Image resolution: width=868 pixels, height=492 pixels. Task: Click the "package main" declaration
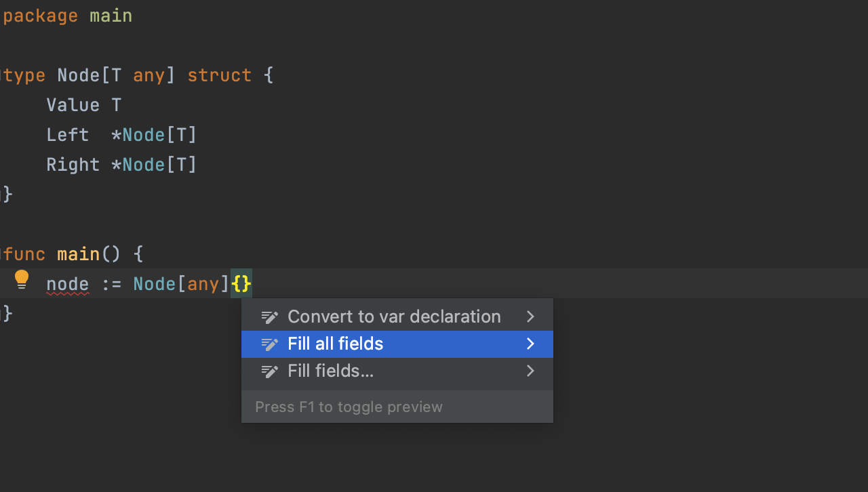point(66,15)
